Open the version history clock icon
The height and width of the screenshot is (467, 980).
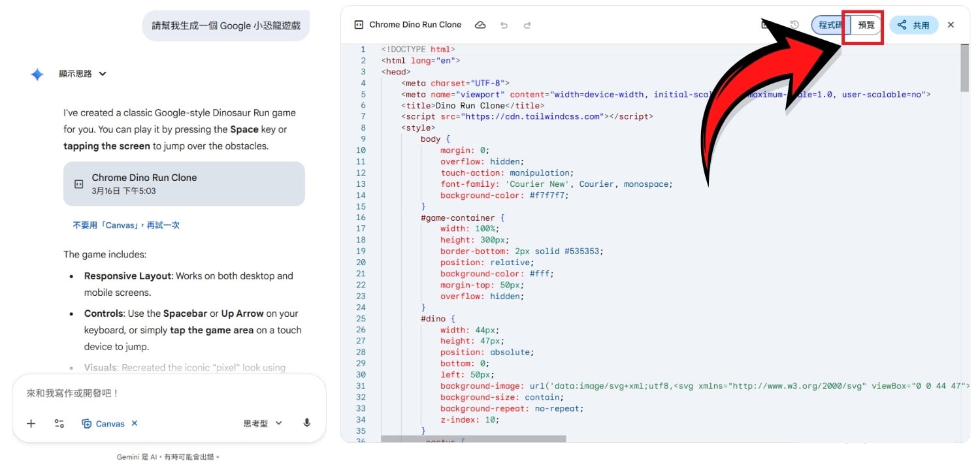coord(794,25)
